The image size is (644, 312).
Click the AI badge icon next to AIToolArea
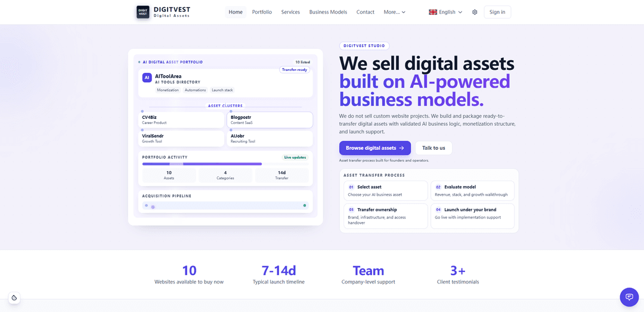[x=147, y=78]
